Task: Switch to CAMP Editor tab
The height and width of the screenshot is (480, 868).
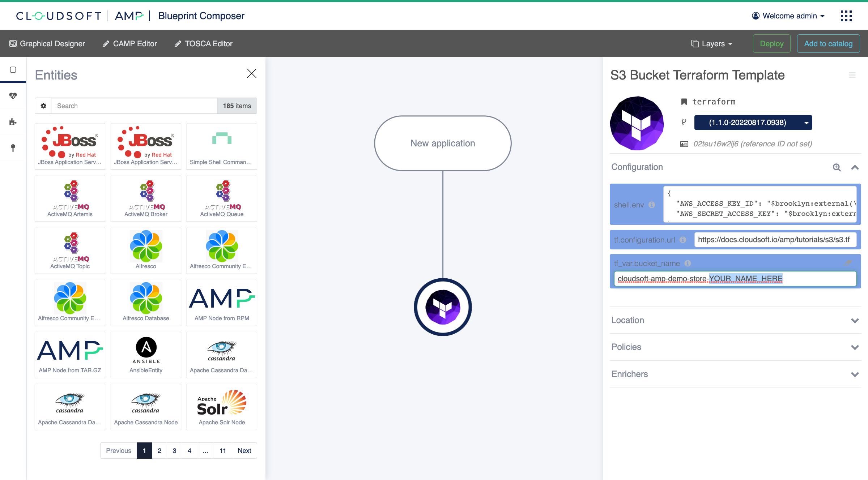Action: 130,44
